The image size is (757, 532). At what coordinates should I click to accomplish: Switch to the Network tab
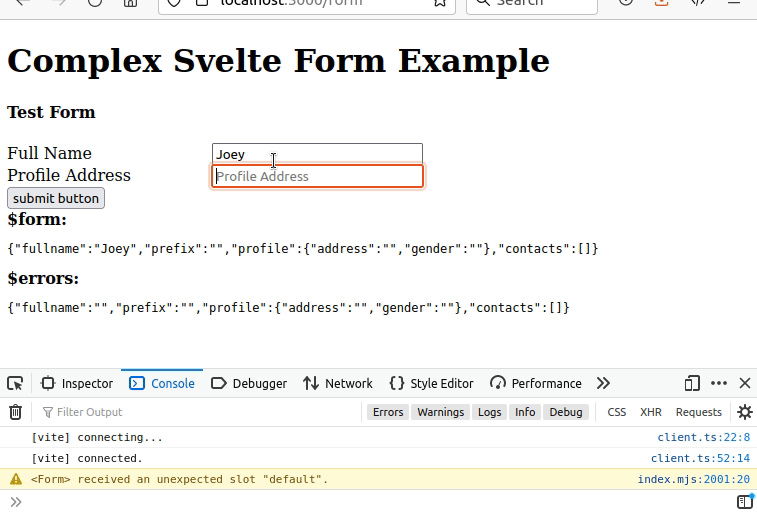(x=338, y=383)
